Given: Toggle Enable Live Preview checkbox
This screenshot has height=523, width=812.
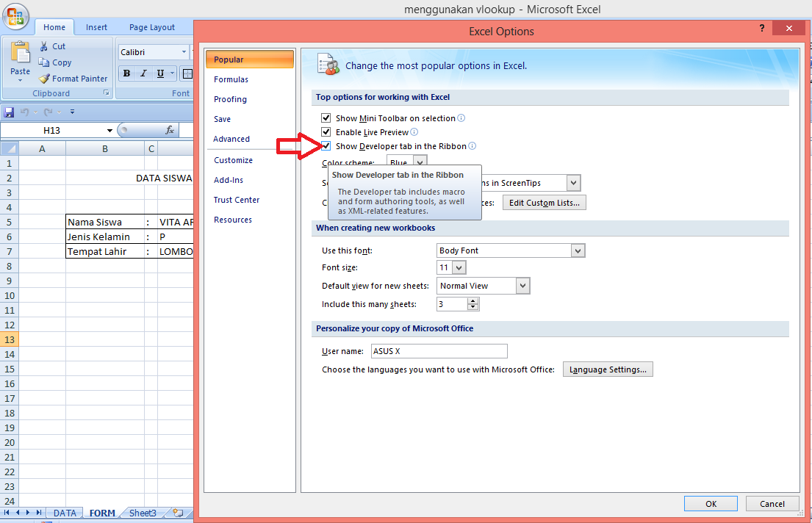Looking at the screenshot, I should (326, 132).
